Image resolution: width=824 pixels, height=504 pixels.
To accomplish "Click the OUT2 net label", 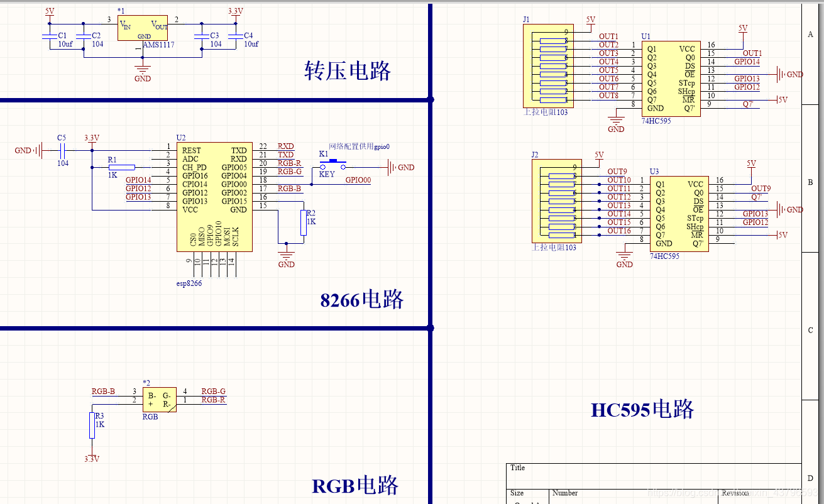I will [608, 45].
